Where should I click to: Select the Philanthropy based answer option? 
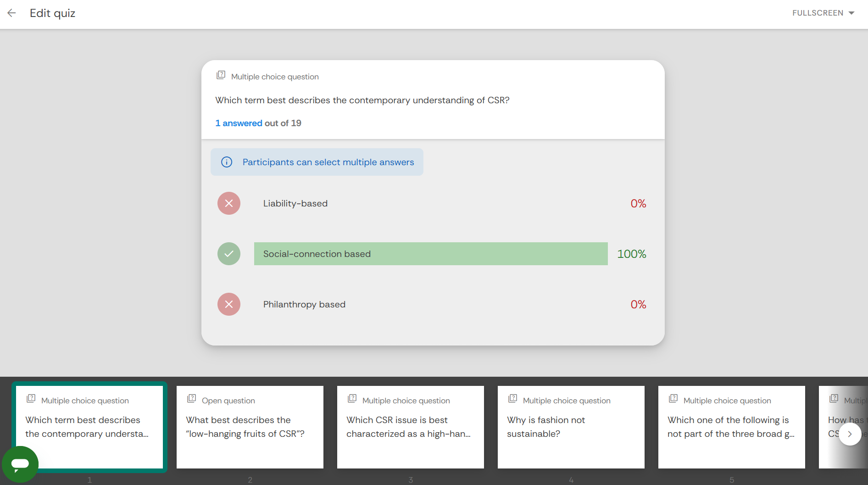click(x=304, y=304)
